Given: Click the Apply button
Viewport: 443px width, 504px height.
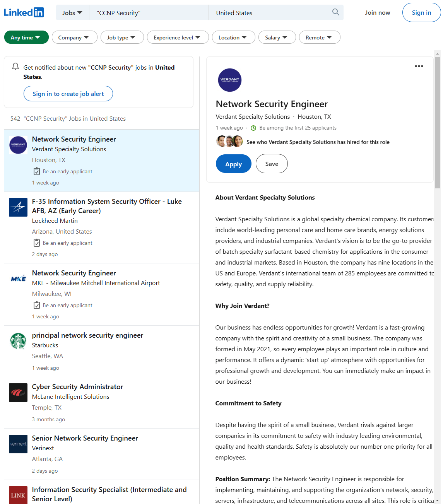Looking at the screenshot, I should (x=234, y=164).
